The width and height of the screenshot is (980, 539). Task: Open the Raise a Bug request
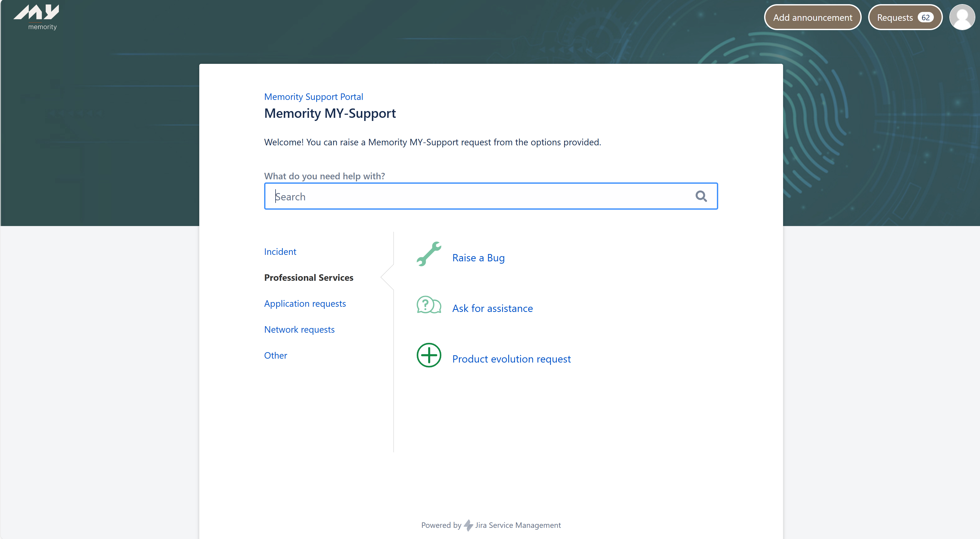pyautogui.click(x=478, y=258)
